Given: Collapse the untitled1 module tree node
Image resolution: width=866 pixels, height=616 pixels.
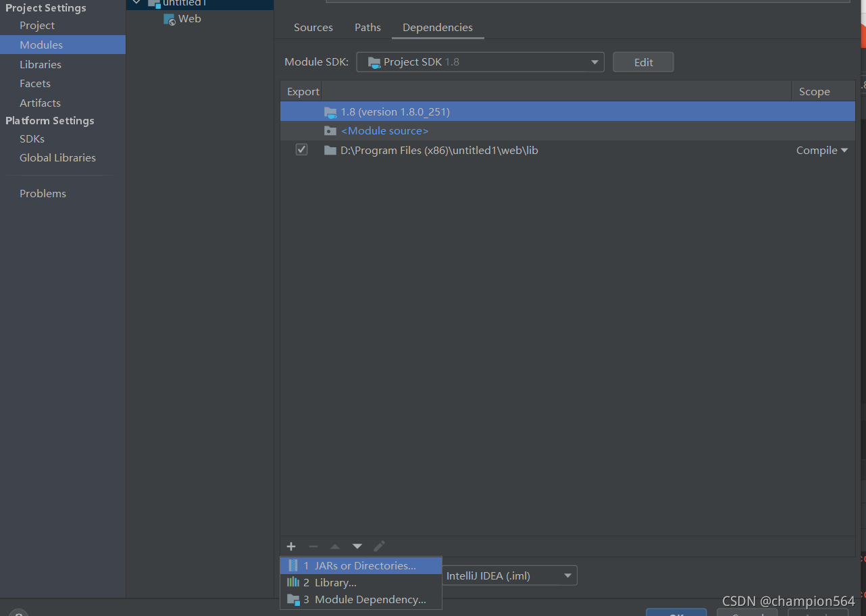Looking at the screenshot, I should [137, 3].
